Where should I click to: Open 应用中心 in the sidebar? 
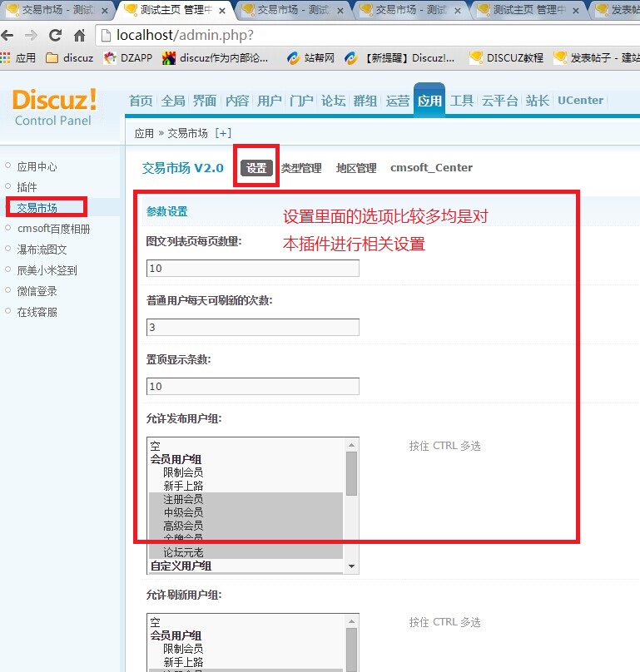37,166
